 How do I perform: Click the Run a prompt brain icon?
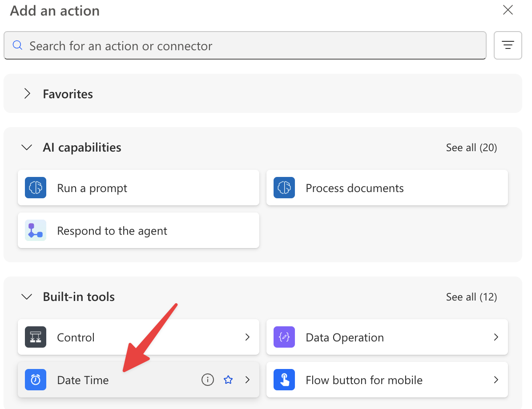click(36, 188)
